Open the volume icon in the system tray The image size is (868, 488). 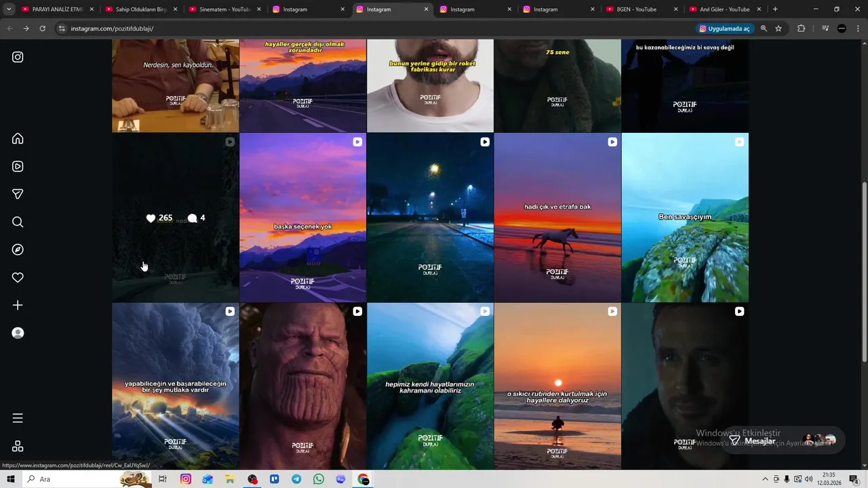pyautogui.click(x=808, y=479)
